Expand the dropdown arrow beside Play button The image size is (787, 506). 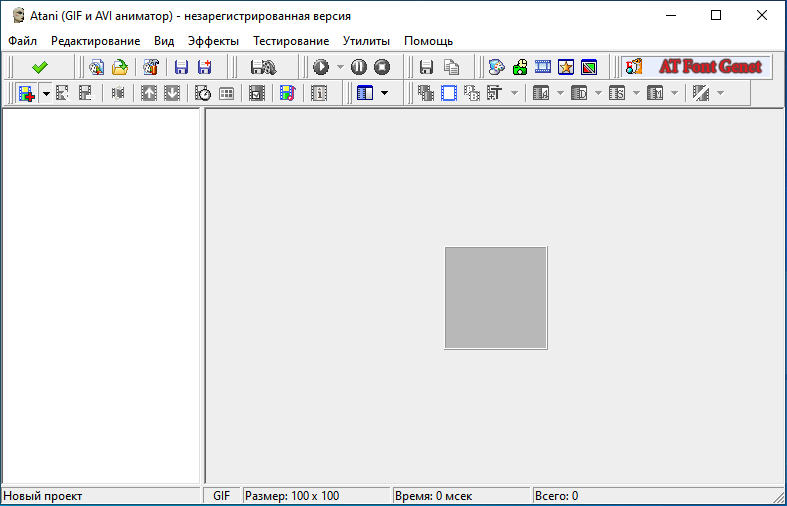340,67
